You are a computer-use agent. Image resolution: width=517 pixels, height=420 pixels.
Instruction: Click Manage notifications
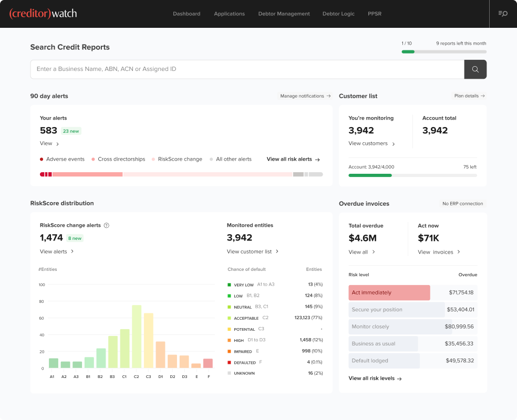[304, 96]
